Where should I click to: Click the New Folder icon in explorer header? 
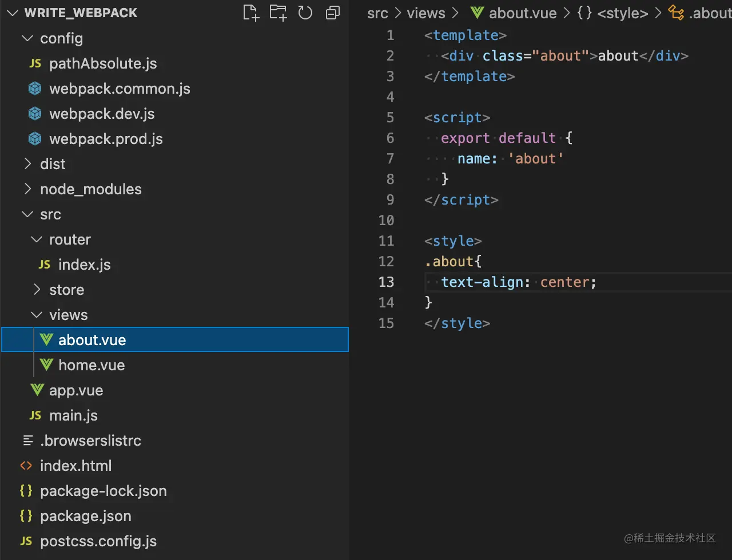click(278, 13)
